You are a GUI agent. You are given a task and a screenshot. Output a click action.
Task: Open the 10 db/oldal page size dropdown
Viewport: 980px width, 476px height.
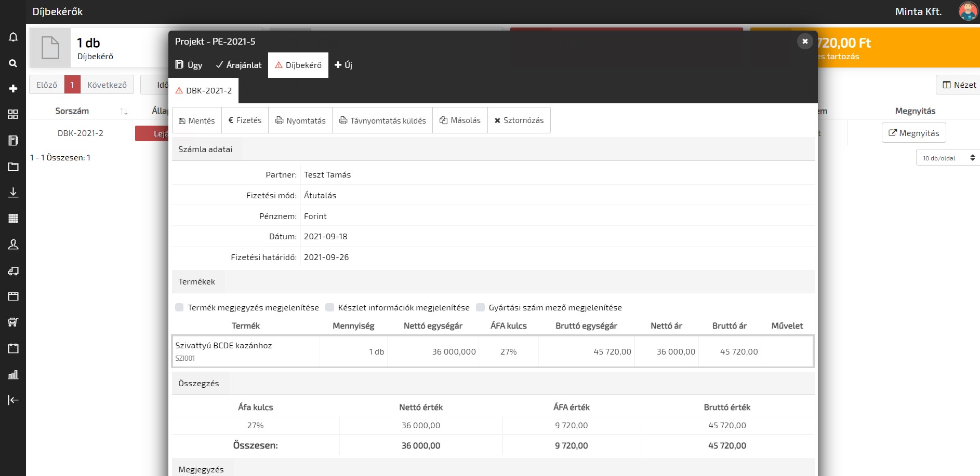pyautogui.click(x=947, y=158)
